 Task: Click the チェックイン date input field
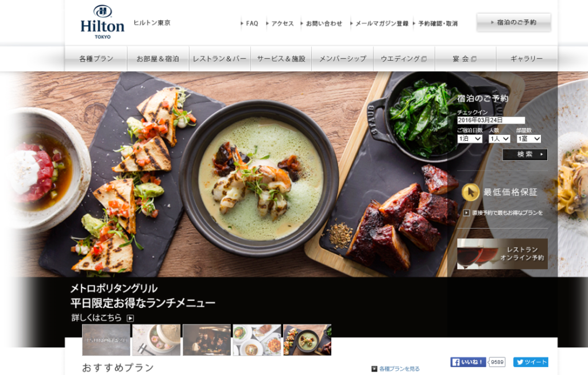(491, 120)
